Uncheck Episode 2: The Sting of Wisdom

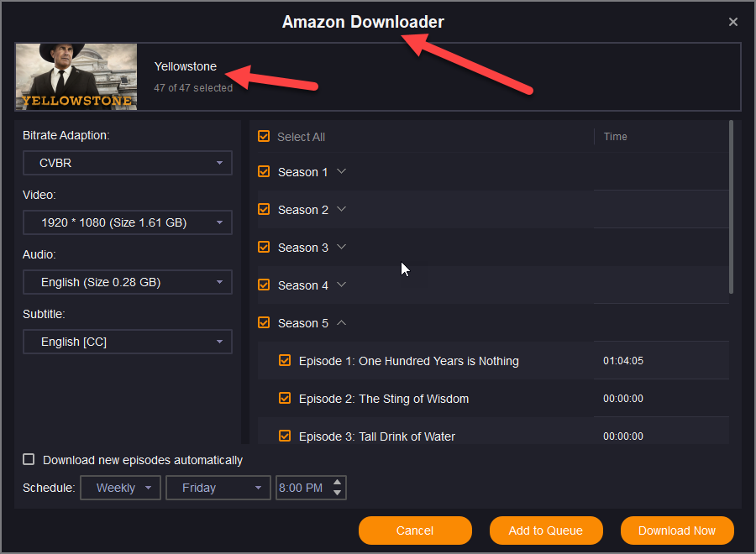pyautogui.click(x=285, y=398)
